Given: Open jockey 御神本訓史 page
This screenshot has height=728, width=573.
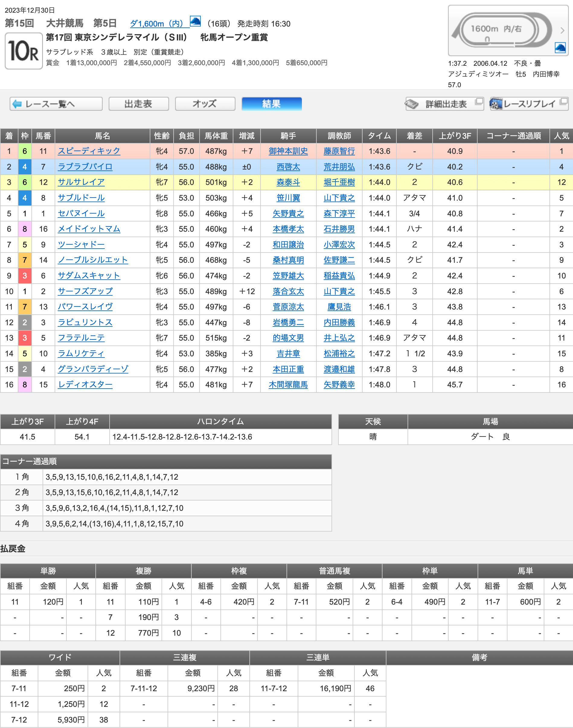Looking at the screenshot, I should point(288,151).
